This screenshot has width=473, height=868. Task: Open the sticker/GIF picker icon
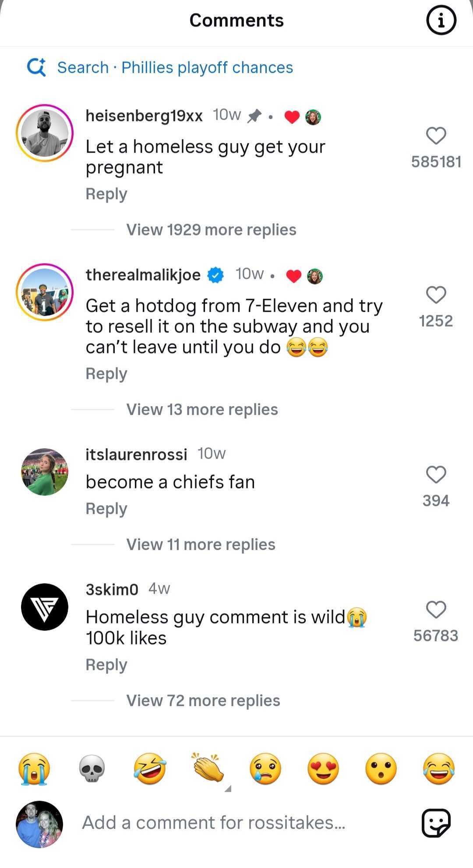(x=436, y=823)
